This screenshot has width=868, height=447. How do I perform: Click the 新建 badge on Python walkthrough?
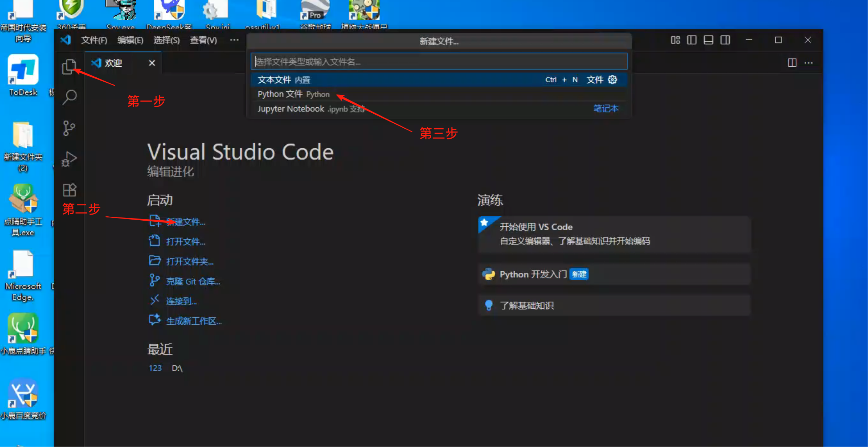[579, 274]
